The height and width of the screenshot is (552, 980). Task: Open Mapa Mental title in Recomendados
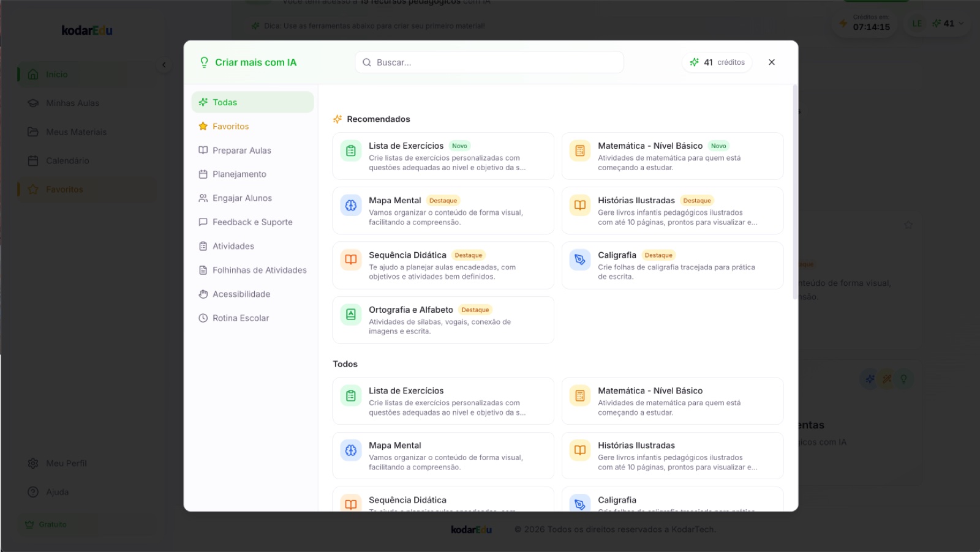coord(395,200)
